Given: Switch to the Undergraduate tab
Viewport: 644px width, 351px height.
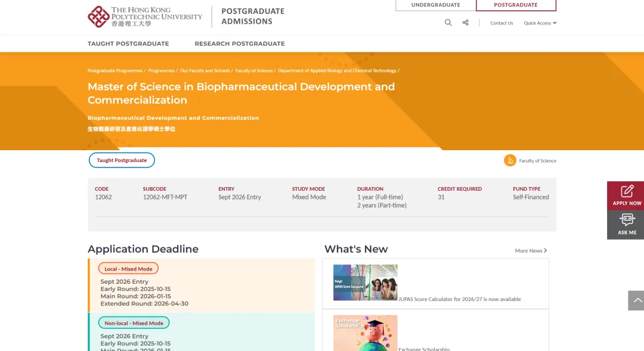Looking at the screenshot, I should (435, 5).
